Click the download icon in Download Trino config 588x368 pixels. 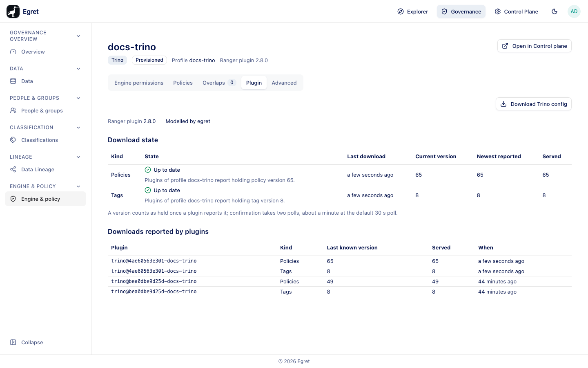(503, 104)
